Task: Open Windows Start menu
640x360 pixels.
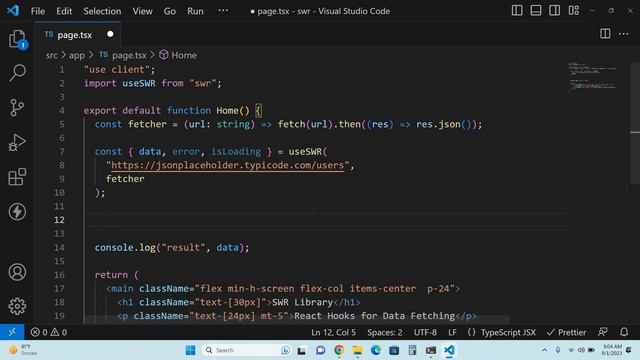Action: coord(190,350)
